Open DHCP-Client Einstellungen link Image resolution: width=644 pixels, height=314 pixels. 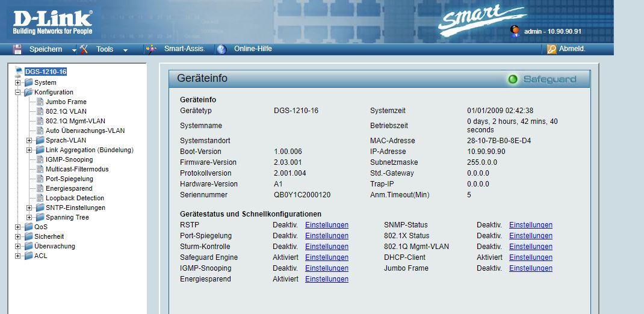[531, 257]
